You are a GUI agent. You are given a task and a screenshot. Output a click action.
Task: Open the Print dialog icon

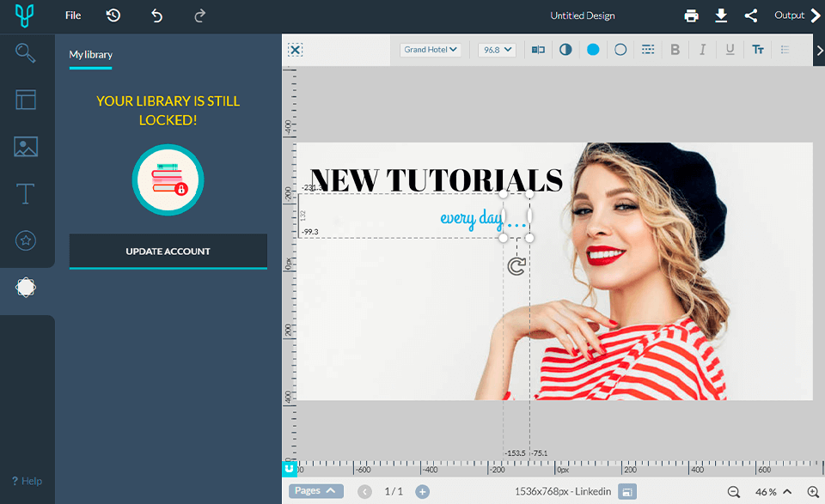pyautogui.click(x=692, y=15)
